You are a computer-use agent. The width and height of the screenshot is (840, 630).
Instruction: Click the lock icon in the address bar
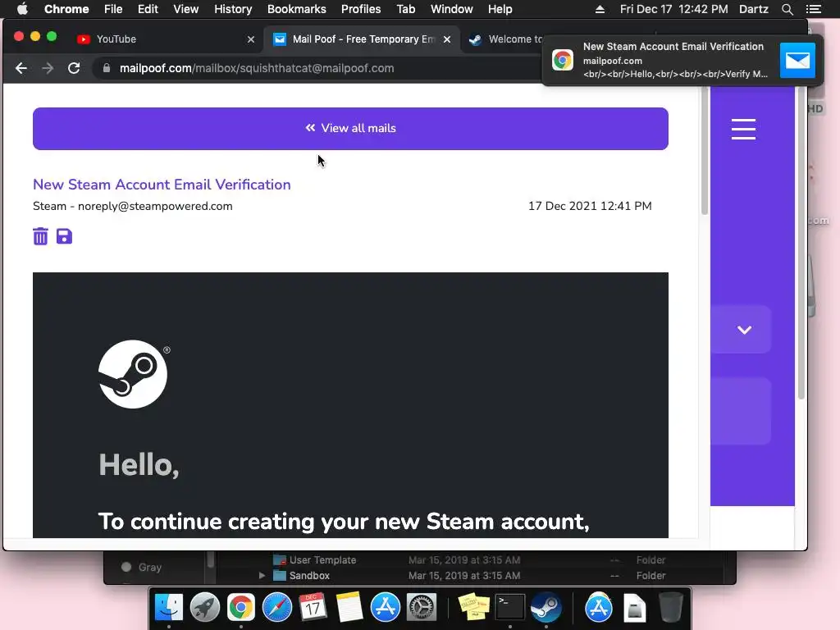click(x=107, y=68)
